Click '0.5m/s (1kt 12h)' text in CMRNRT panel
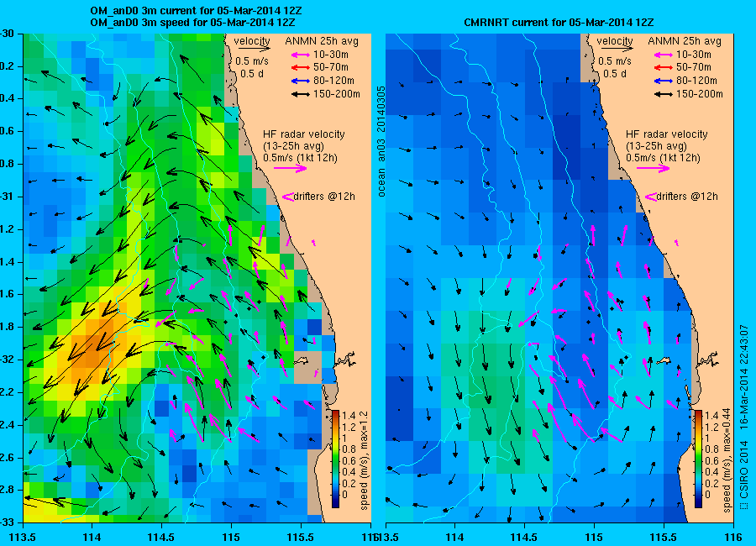 point(663,158)
